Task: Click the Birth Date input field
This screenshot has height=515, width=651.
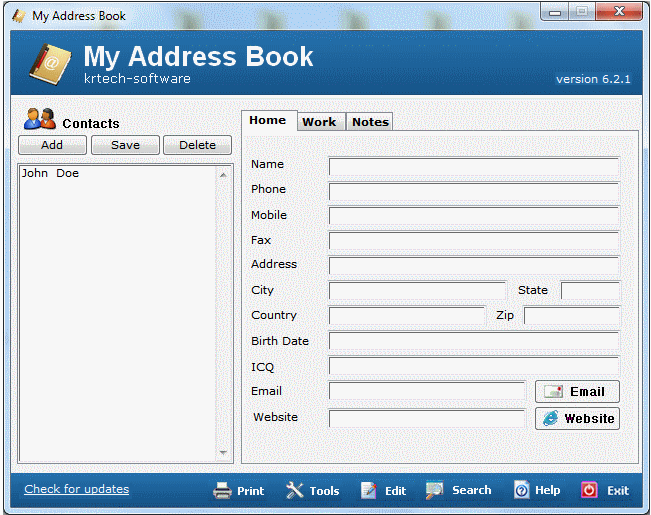Action: coord(474,341)
